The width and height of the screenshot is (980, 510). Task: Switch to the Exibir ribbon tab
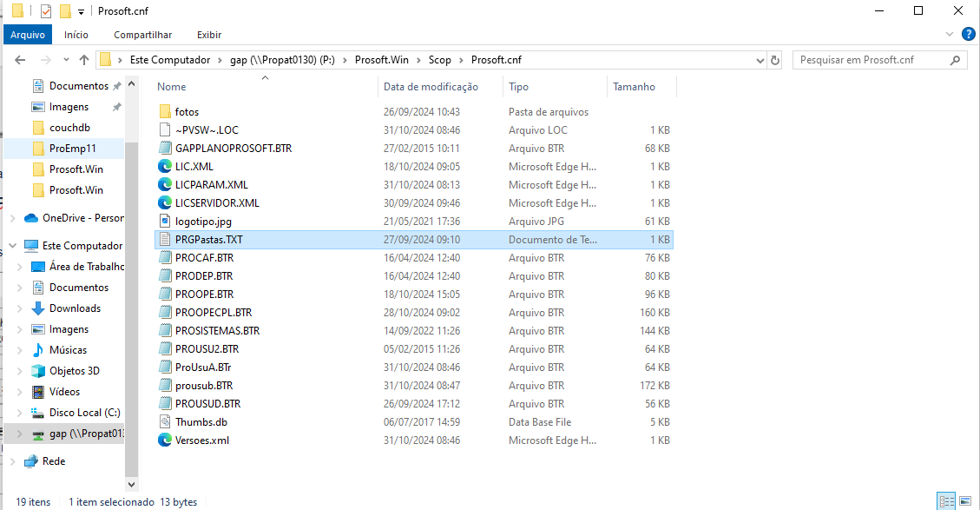click(208, 35)
